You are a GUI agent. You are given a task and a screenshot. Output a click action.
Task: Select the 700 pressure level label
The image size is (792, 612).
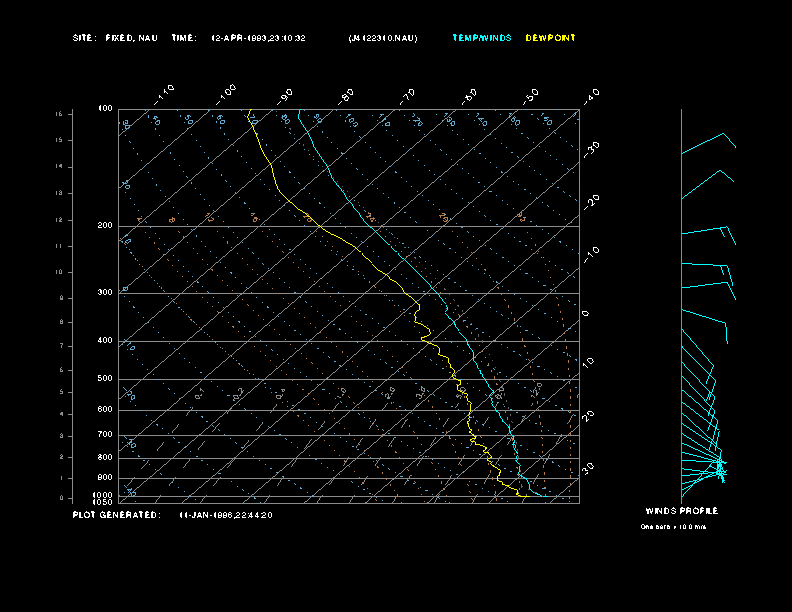click(x=105, y=435)
